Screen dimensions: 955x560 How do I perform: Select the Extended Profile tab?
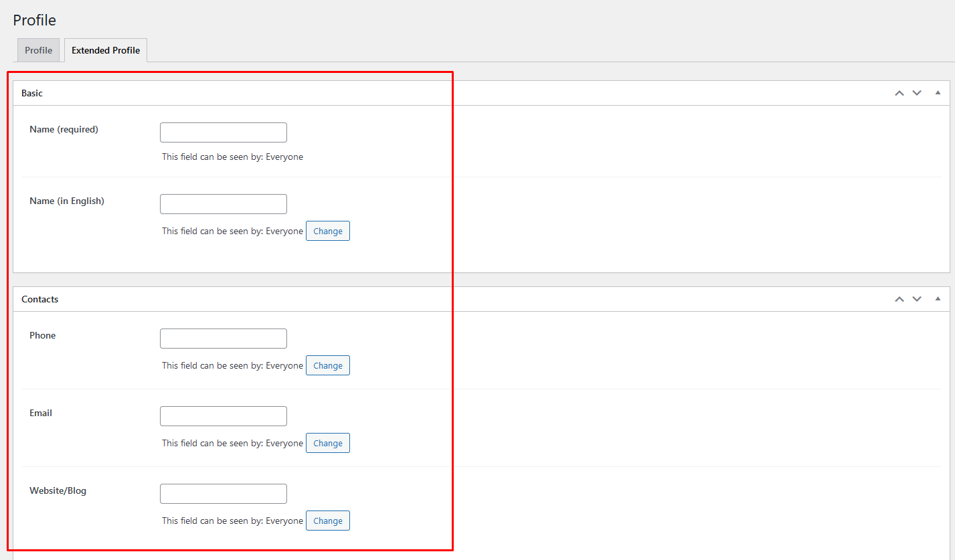[106, 50]
